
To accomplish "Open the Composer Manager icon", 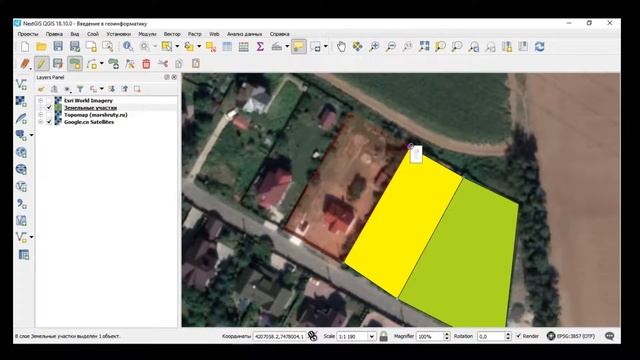I will click(108, 47).
